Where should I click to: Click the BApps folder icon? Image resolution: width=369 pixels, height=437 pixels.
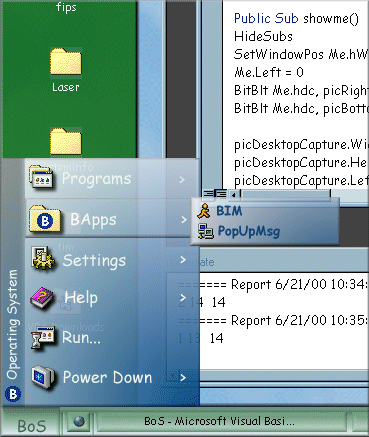(45, 219)
